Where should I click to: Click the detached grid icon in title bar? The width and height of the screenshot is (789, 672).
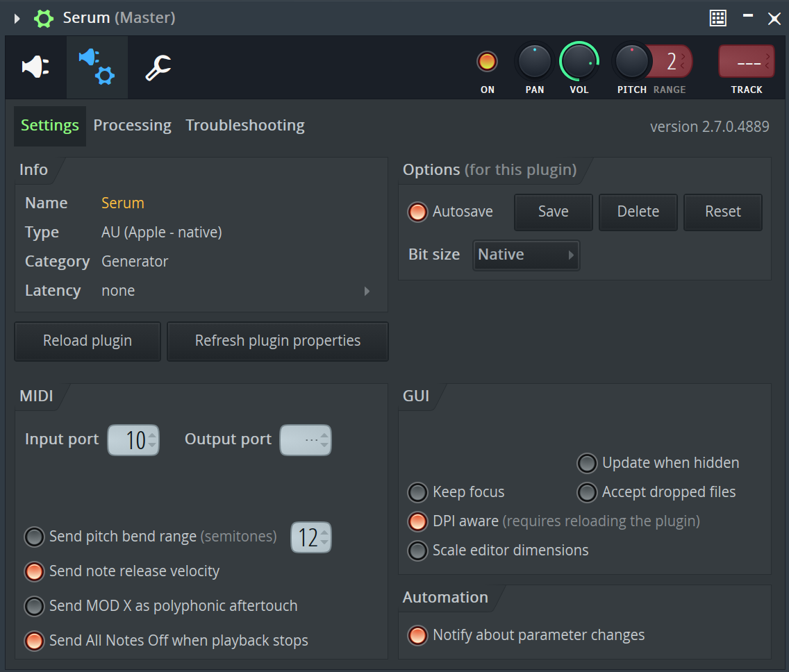coord(718,18)
